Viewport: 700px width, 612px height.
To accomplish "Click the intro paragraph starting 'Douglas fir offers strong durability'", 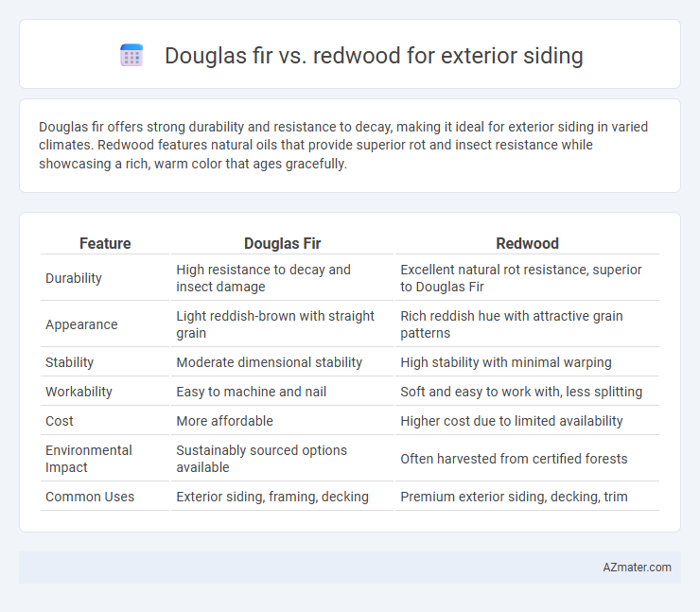I will 343,145.
